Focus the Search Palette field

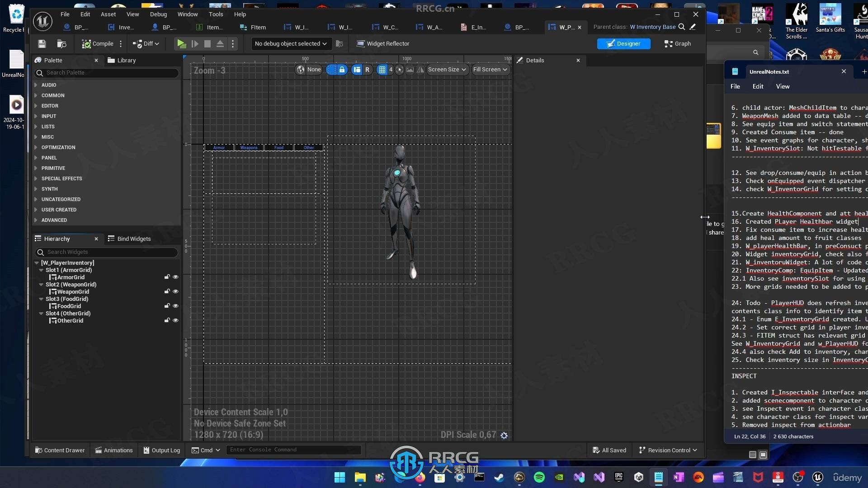[107, 73]
